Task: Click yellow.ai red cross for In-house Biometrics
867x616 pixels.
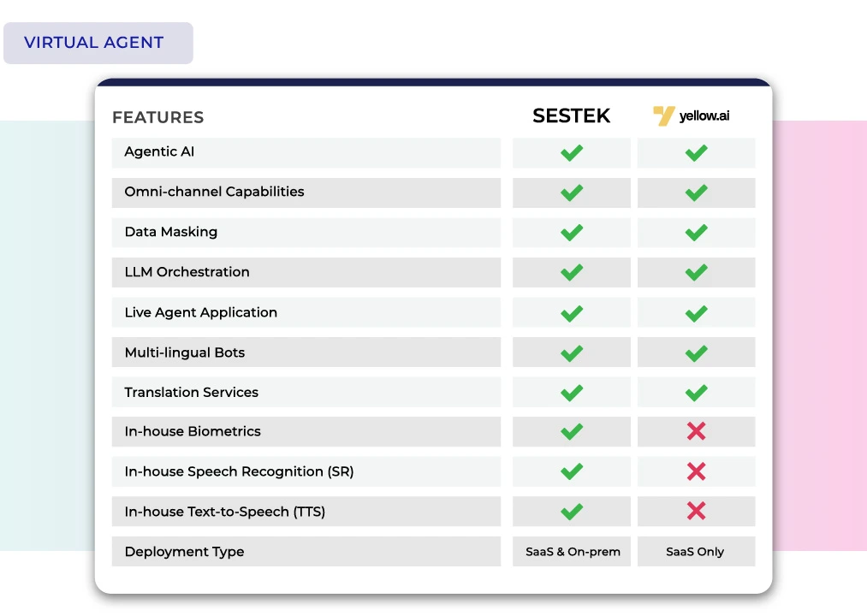Action: 696,430
